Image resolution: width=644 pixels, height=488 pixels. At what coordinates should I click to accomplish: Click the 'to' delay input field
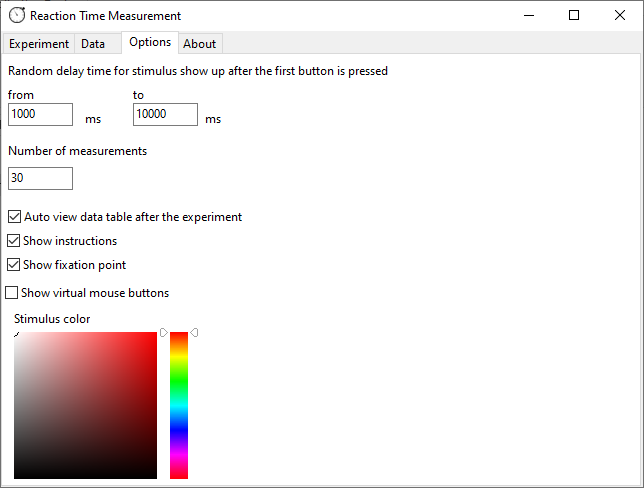coord(165,114)
